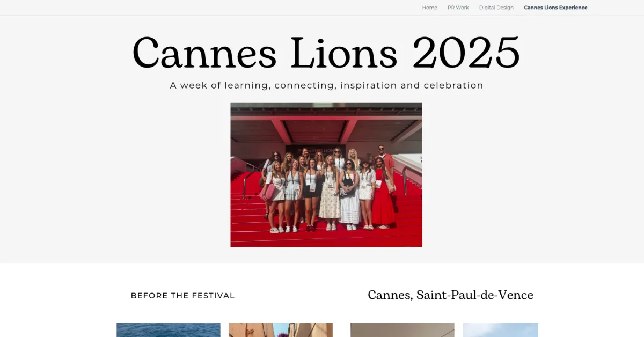The width and height of the screenshot is (644, 337).
Task: Select the 'BEFORE THE FESTIVAL' heading
Action: [x=183, y=296]
